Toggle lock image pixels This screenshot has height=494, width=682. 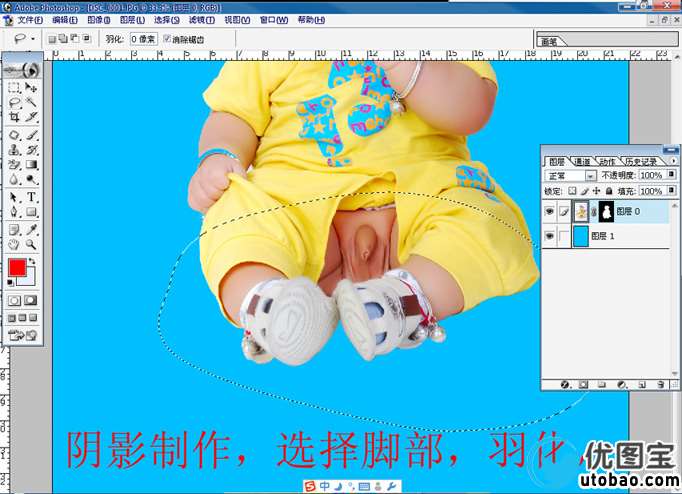585,191
